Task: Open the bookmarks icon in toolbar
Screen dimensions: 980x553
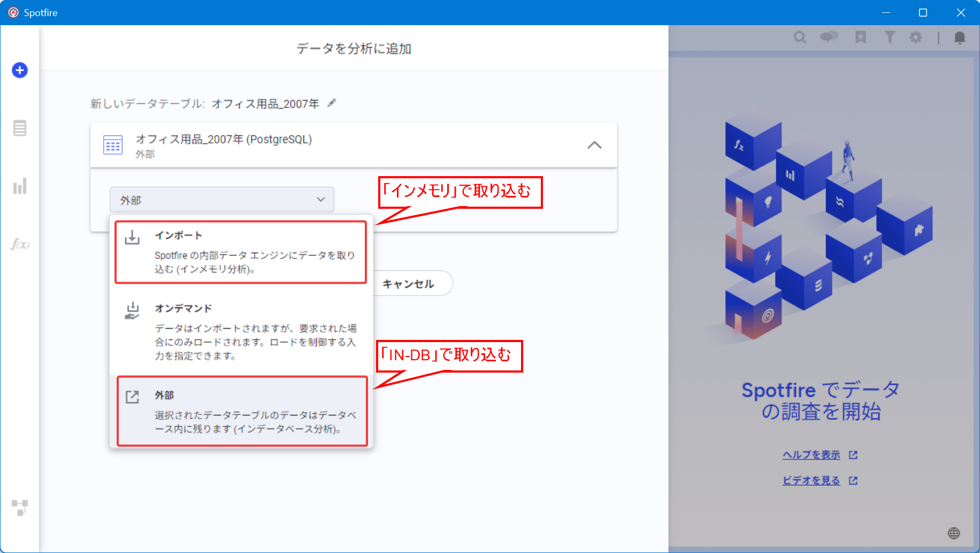Action: (x=861, y=37)
